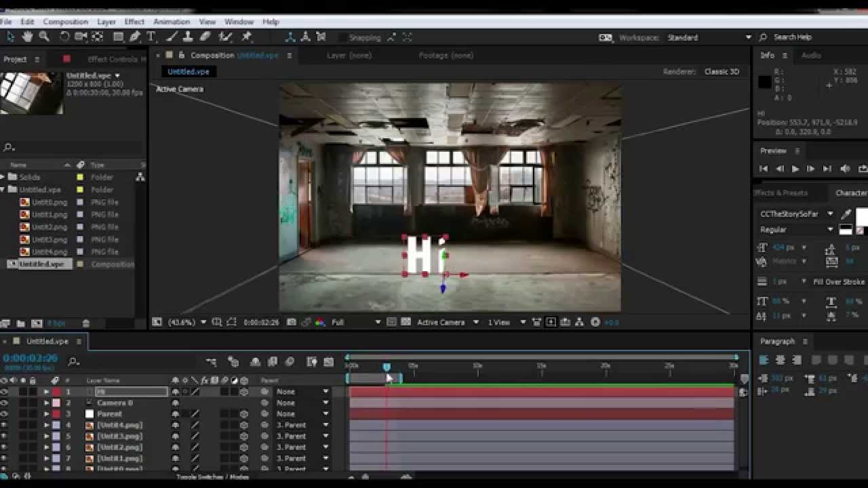
Task: Open the channel and color management icon
Action: click(x=319, y=323)
